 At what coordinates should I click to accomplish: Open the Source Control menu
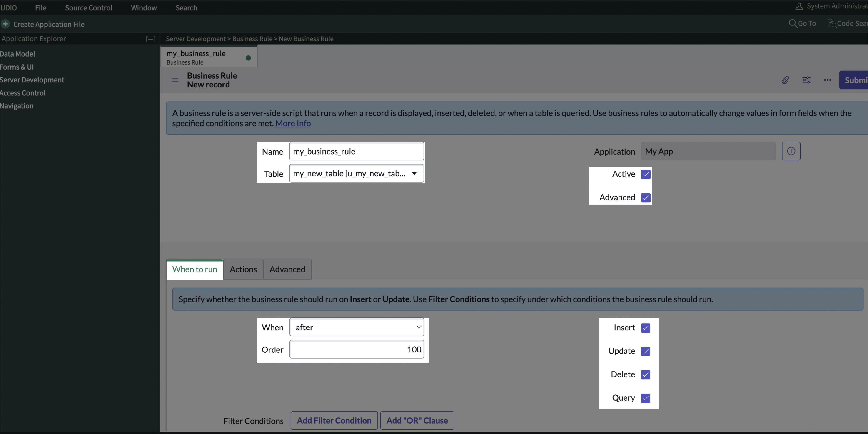point(88,8)
